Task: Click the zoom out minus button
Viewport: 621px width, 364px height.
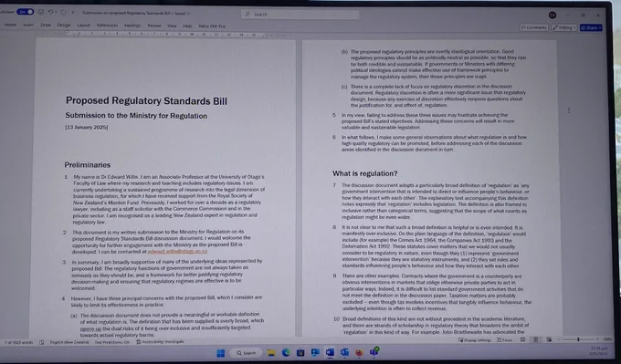Action: click(559, 339)
